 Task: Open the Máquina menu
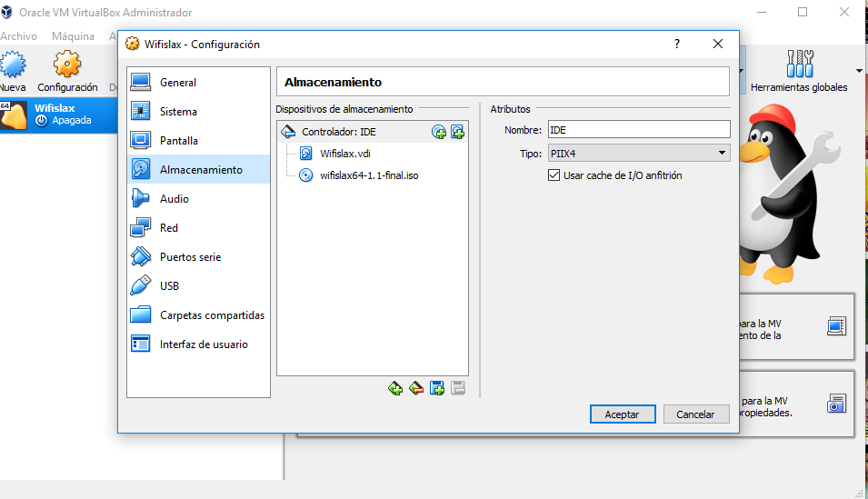[73, 36]
